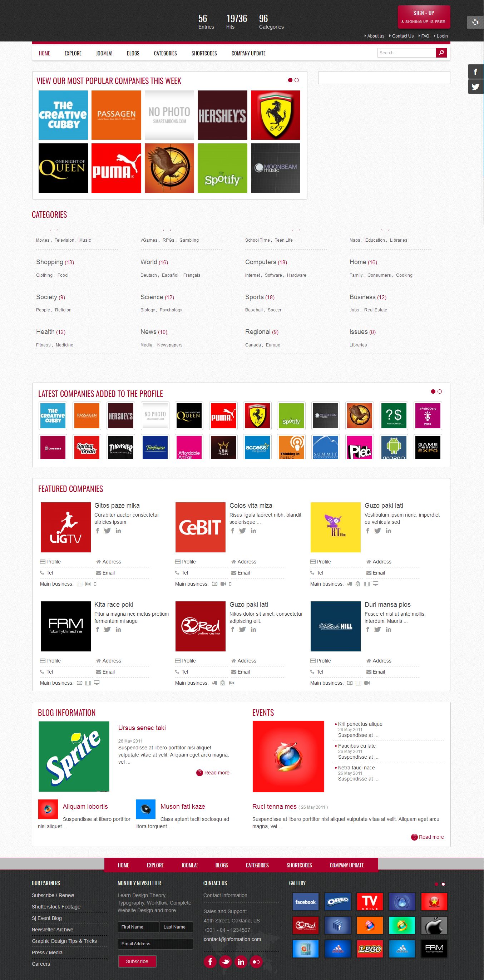Viewport: 484px width, 980px height.
Task: Click the SIGN - UP button
Action: pos(424,17)
